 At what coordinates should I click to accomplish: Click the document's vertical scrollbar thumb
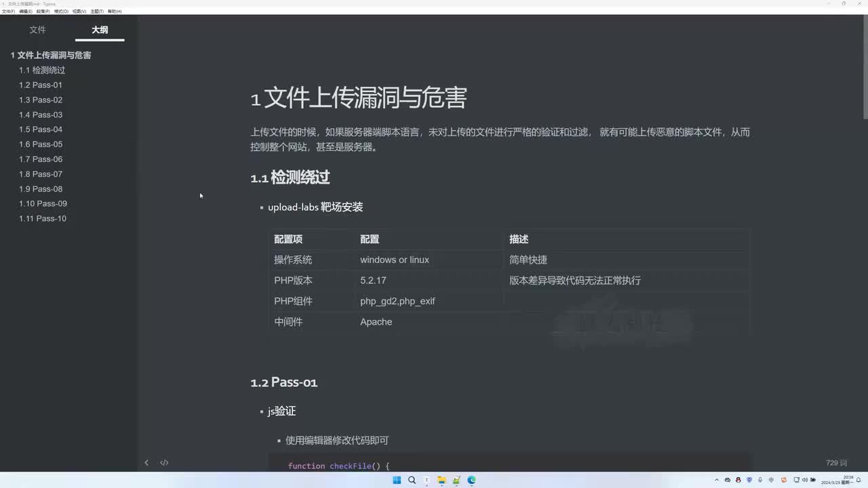(x=865, y=66)
